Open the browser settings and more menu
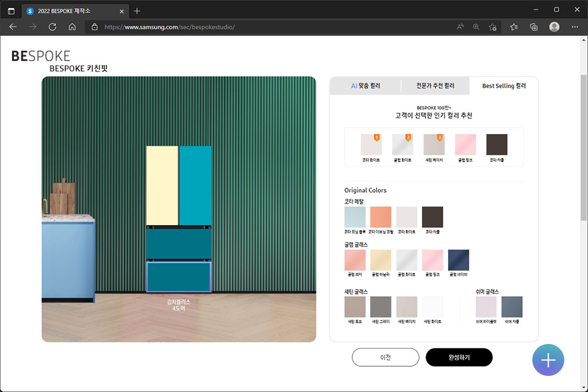This screenshot has height=392, width=588. (x=575, y=27)
